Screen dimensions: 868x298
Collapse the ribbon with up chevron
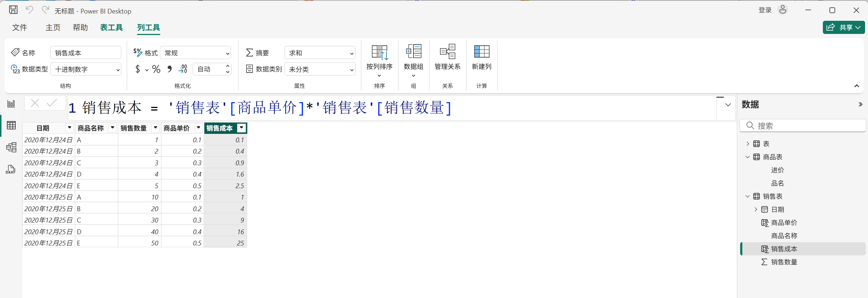(857, 86)
